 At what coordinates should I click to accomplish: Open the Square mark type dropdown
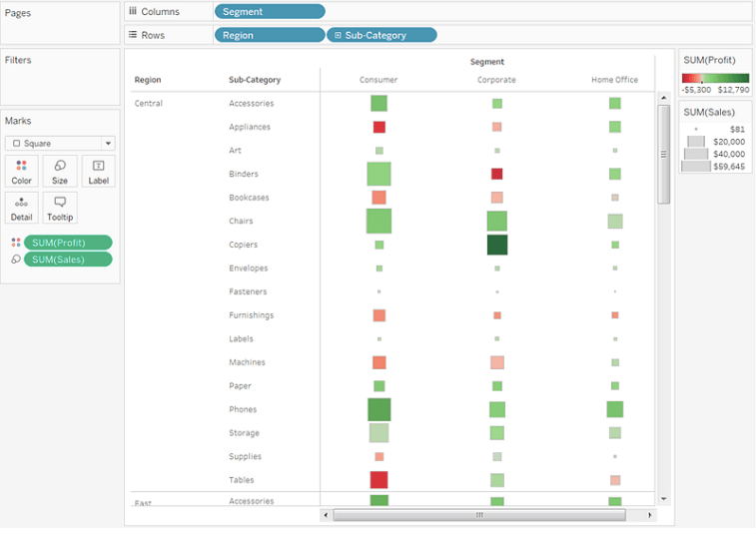click(x=60, y=144)
